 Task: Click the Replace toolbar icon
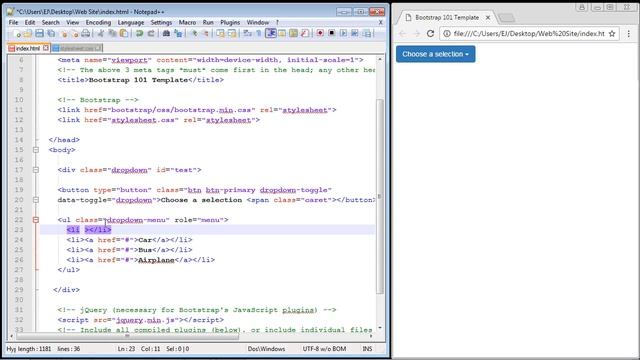pos(178,34)
